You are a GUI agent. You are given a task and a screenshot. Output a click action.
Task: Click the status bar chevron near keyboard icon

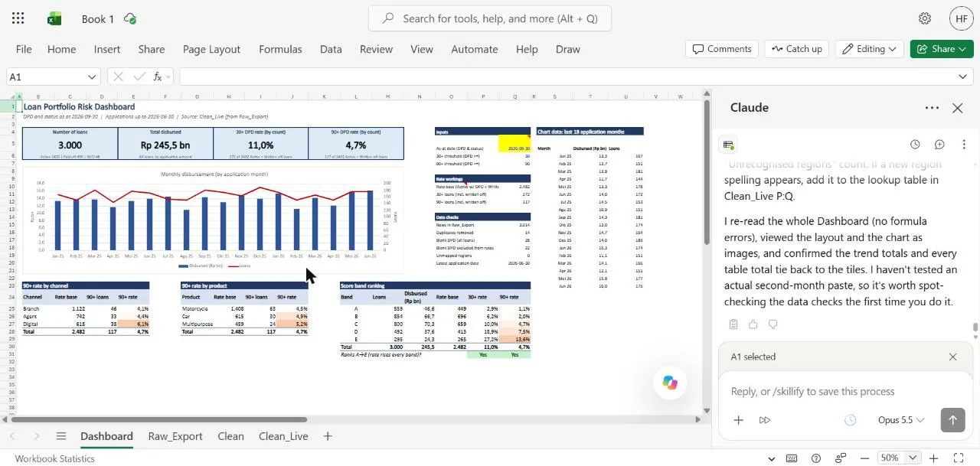[x=771, y=458]
